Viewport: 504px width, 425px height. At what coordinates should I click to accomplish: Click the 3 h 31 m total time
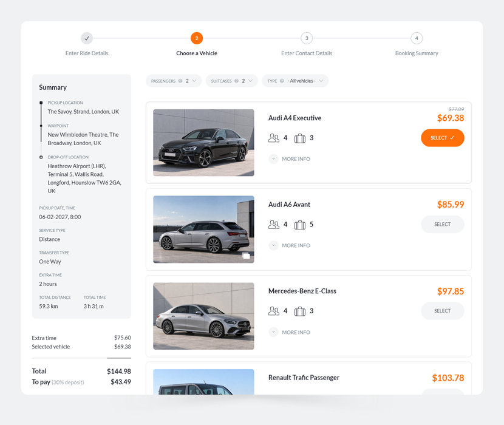(94, 307)
